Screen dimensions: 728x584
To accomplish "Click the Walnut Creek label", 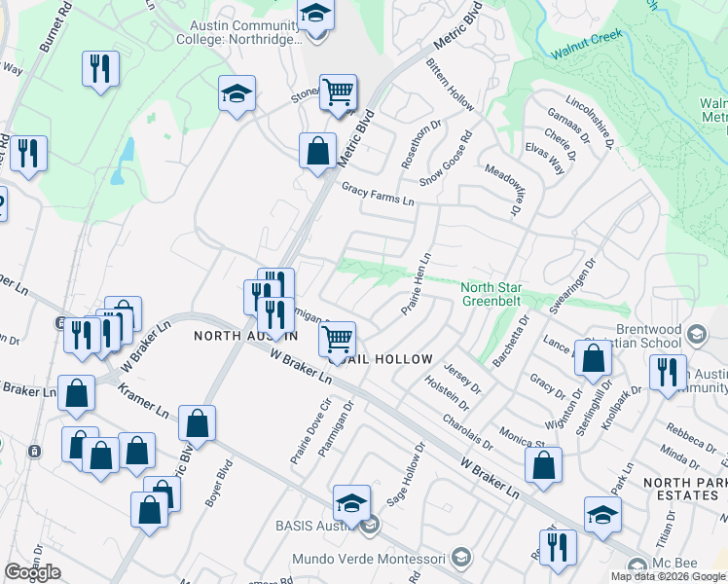I will pos(587,44).
